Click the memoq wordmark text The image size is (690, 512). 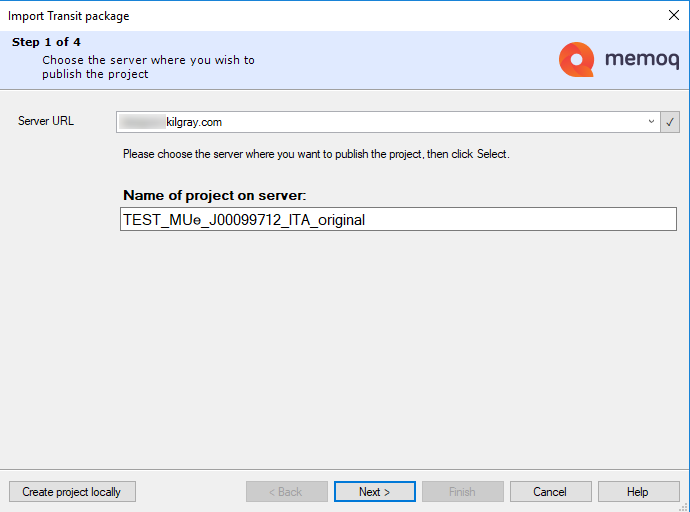(641, 60)
